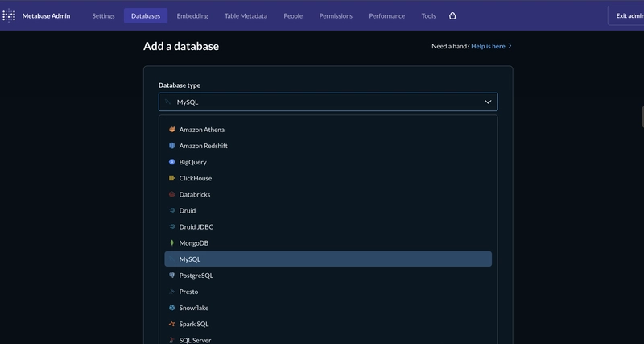Switch to the Permissions tab
The width and height of the screenshot is (644, 344).
336,15
